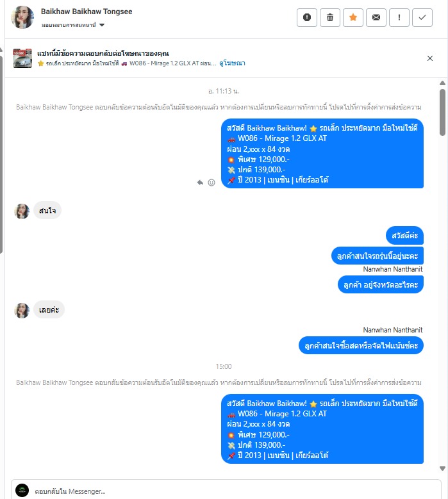This screenshot has width=448, height=499.
Task: Delete conversation using the trash icon
Action: [330, 17]
